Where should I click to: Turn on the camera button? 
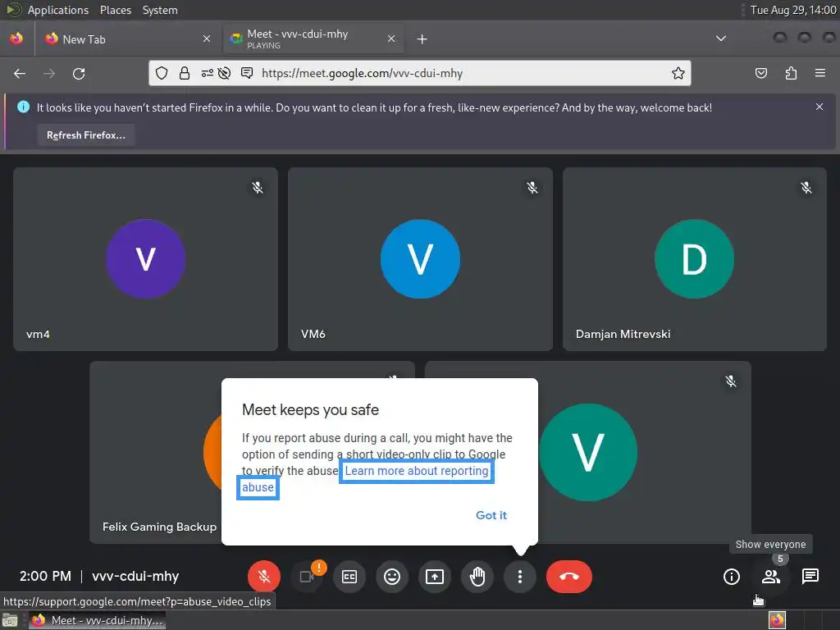pyautogui.click(x=307, y=577)
